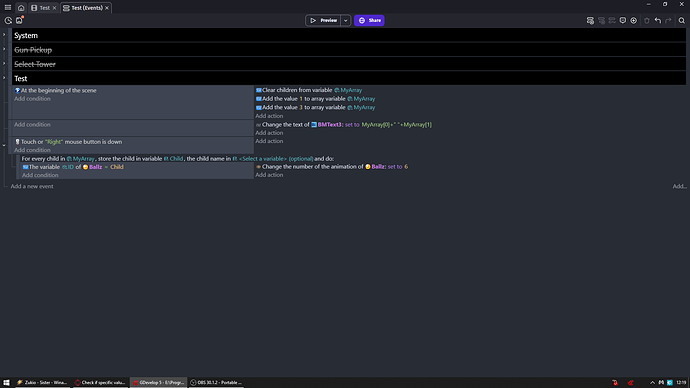Click Add action under BMText3 change text
The width and height of the screenshot is (690, 388).
[269, 133]
